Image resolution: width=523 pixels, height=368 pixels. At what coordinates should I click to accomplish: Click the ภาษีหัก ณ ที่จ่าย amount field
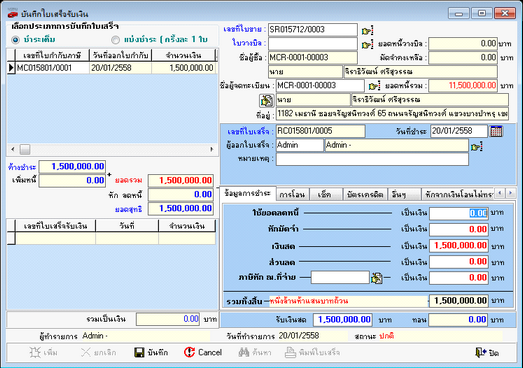459,278
